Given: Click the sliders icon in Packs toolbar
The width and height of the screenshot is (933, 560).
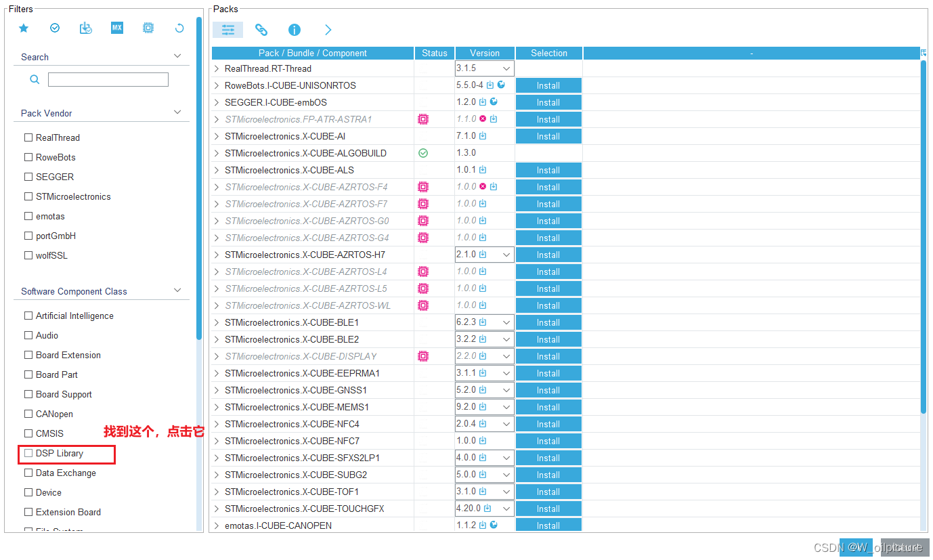Looking at the screenshot, I should point(228,30).
